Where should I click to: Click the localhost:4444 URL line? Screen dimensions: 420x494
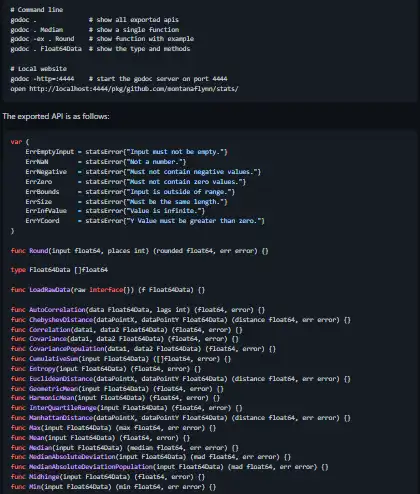[124, 89]
